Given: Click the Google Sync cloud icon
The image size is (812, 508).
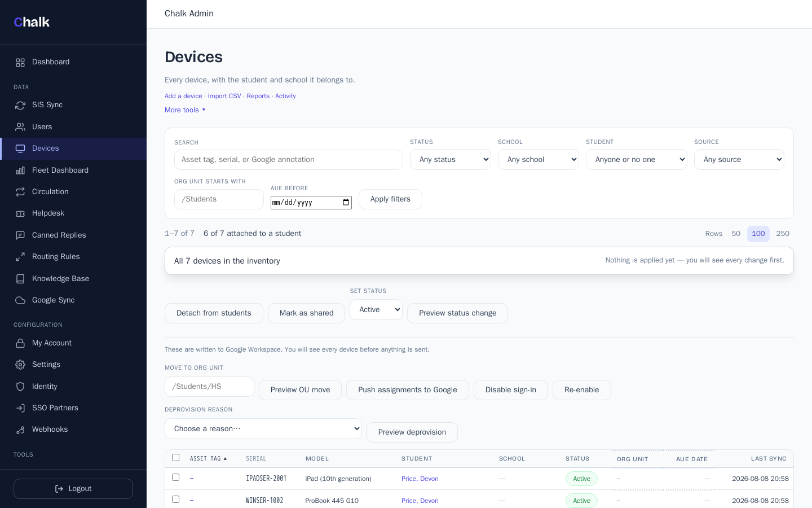Looking at the screenshot, I should click(20, 300).
